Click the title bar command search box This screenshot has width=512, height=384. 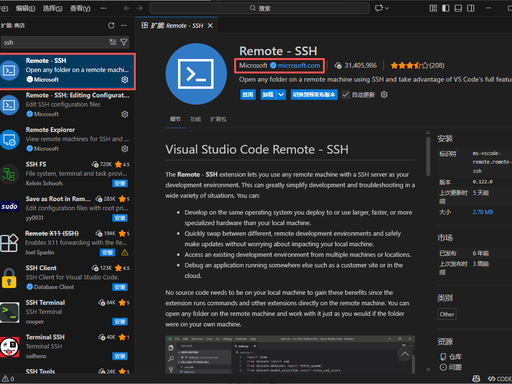(x=260, y=8)
